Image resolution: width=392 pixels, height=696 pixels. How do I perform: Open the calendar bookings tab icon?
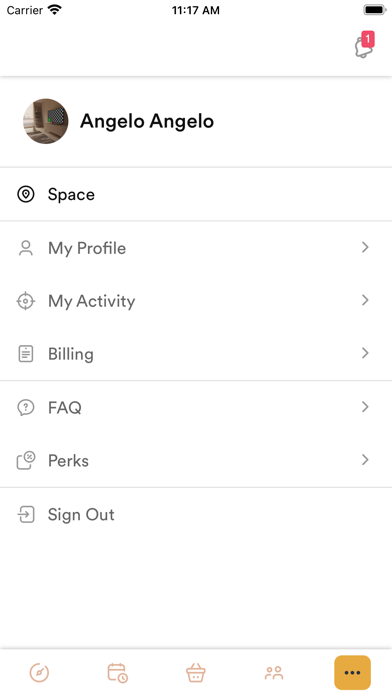118,672
